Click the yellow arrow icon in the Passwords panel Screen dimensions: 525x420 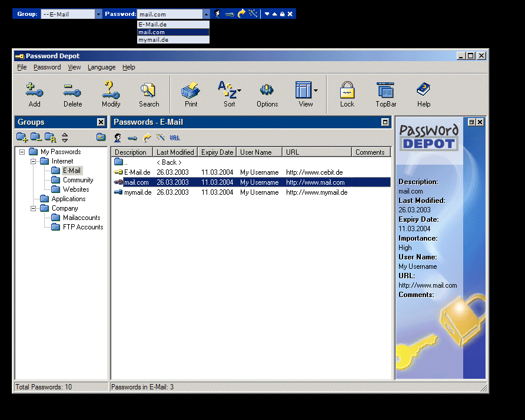pos(147,138)
